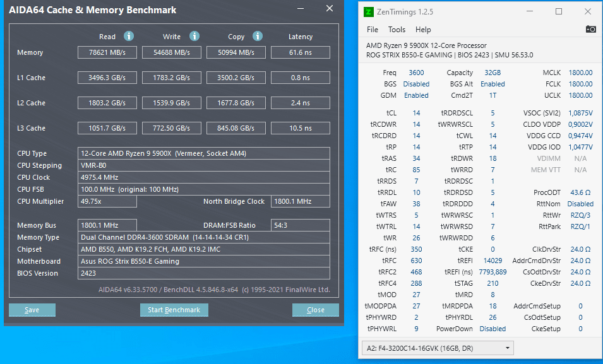The width and height of the screenshot is (603, 364).
Task: Open the ZenTimings Help menu
Action: tap(423, 30)
